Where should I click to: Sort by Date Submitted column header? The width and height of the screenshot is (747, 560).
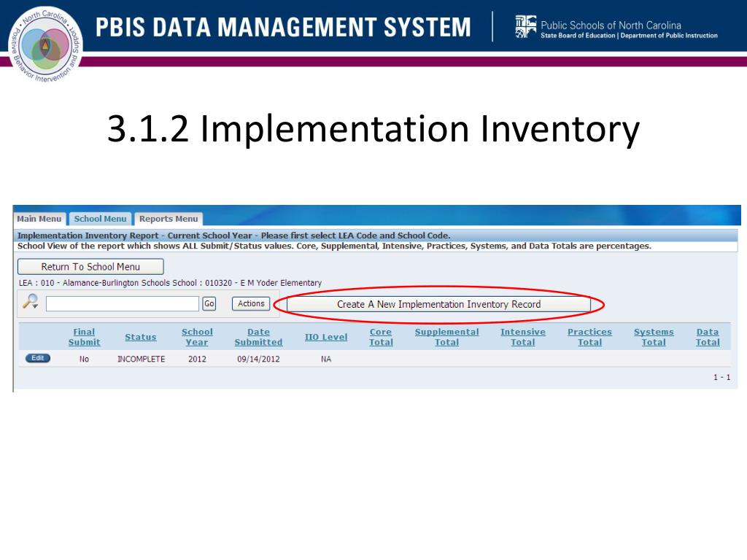[x=259, y=337]
